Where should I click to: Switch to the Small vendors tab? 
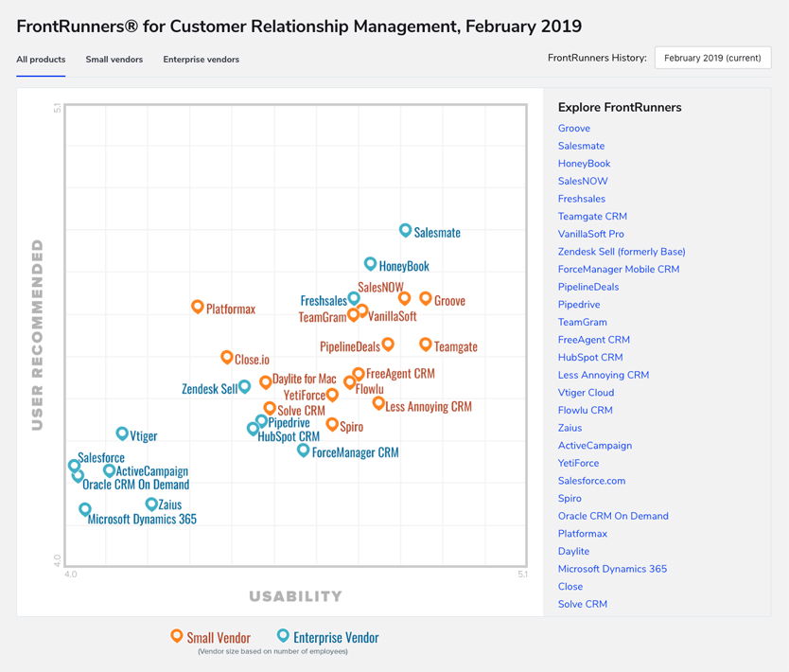(x=114, y=60)
